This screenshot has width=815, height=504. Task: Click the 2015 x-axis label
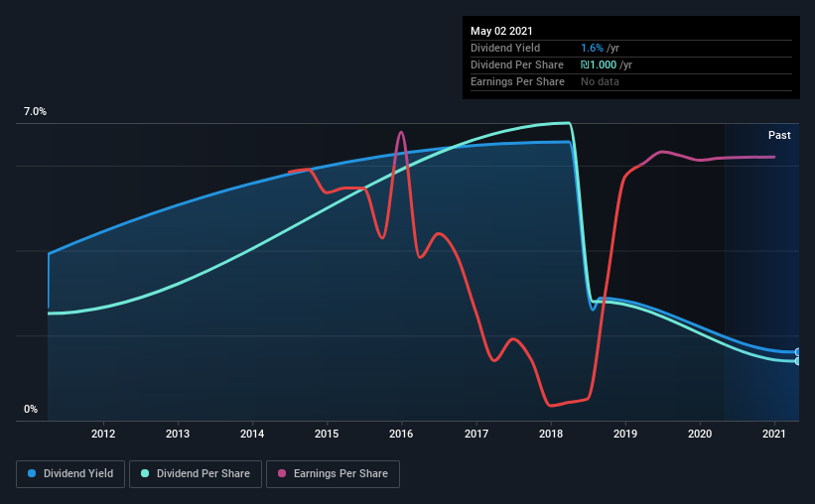point(327,434)
